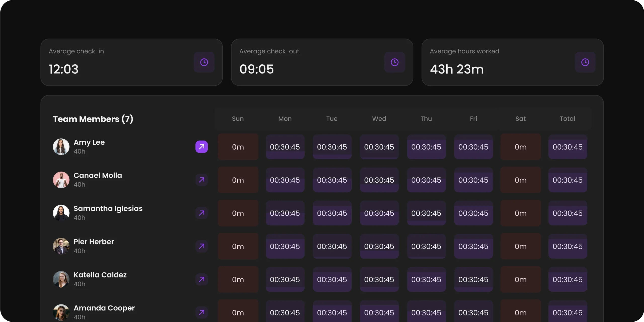
Task: Click Pier Herber's profile avatar
Action: click(61, 246)
